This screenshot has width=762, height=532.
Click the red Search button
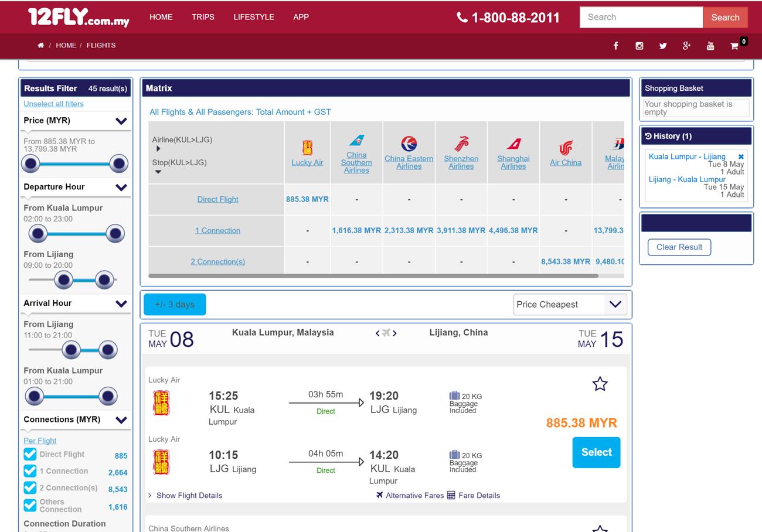coord(725,17)
